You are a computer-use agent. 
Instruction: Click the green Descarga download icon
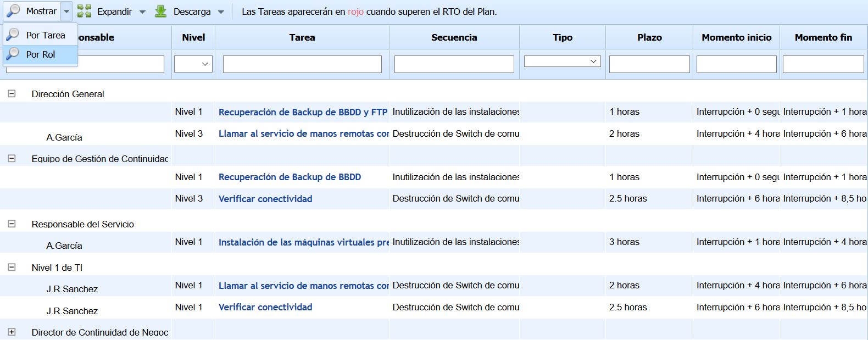tap(160, 12)
